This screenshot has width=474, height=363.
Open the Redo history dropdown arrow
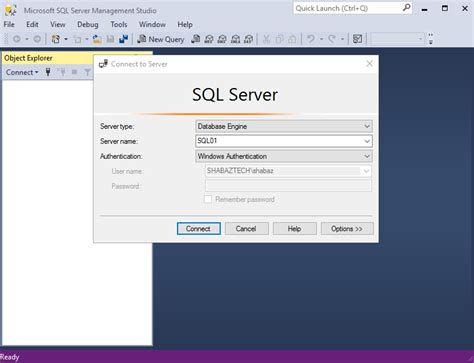pyautogui.click(x=342, y=39)
